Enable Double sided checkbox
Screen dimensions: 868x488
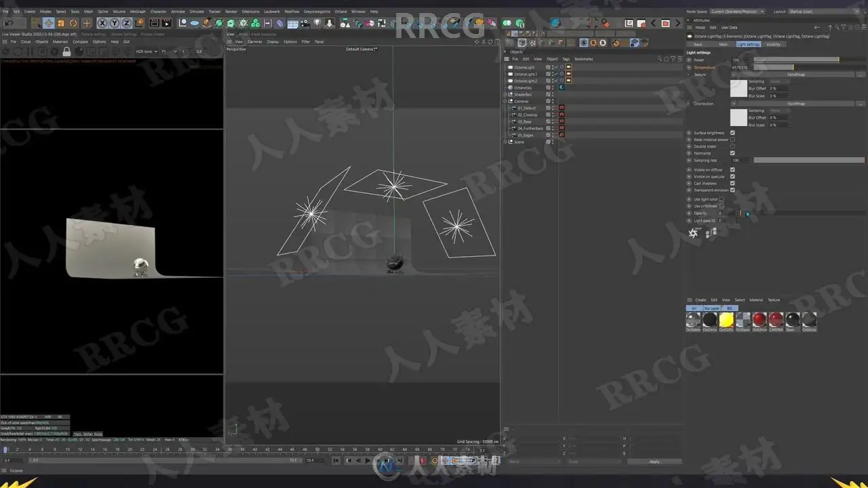(x=732, y=146)
